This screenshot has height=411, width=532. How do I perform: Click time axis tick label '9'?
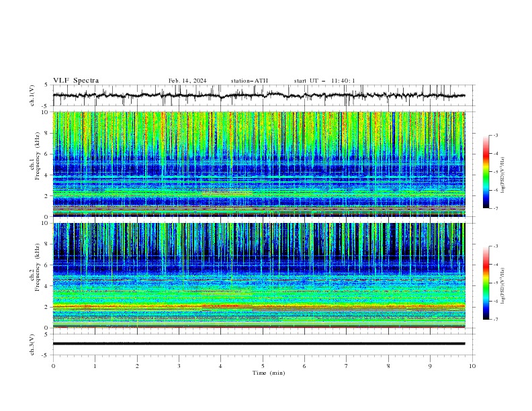click(x=430, y=366)
